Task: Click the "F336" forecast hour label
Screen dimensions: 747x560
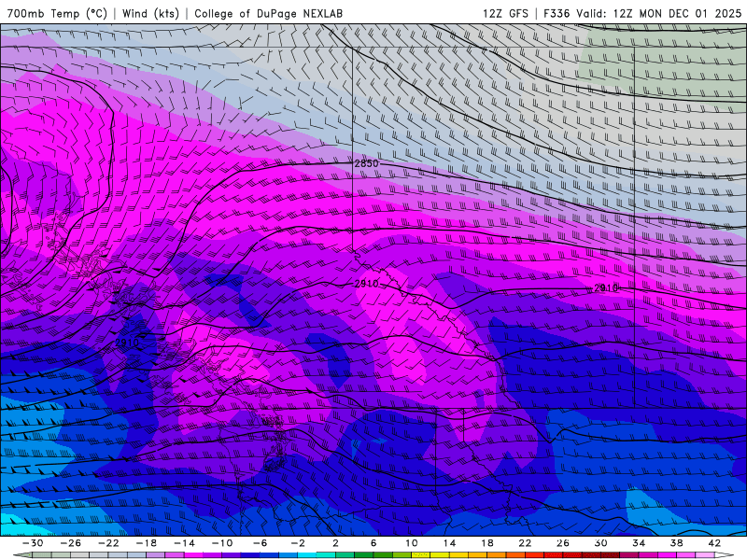Action: coord(557,13)
